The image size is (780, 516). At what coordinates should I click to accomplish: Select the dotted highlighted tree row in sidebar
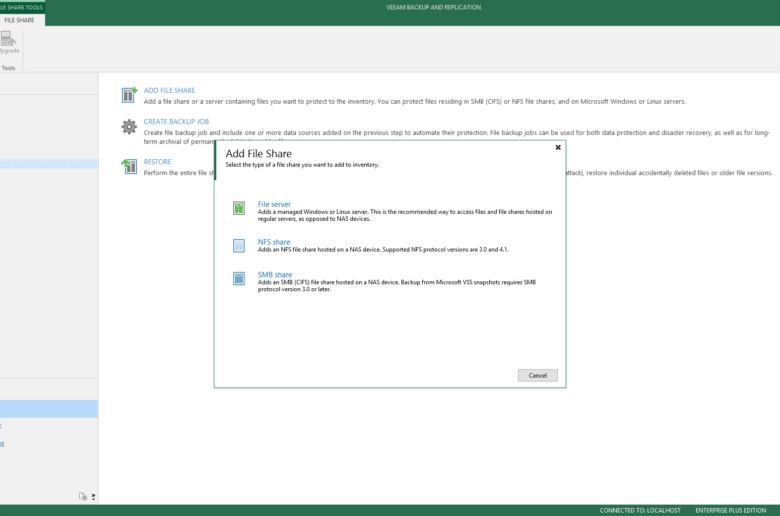[49, 163]
